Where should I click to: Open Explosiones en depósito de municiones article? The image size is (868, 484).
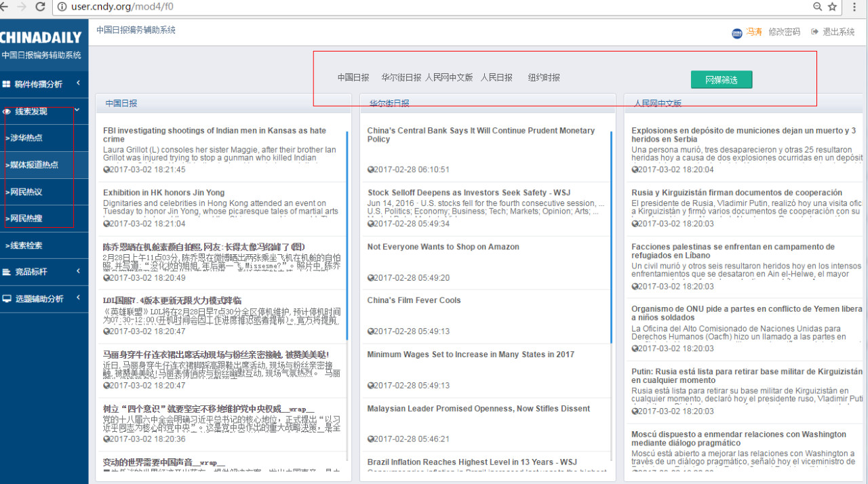(744, 135)
